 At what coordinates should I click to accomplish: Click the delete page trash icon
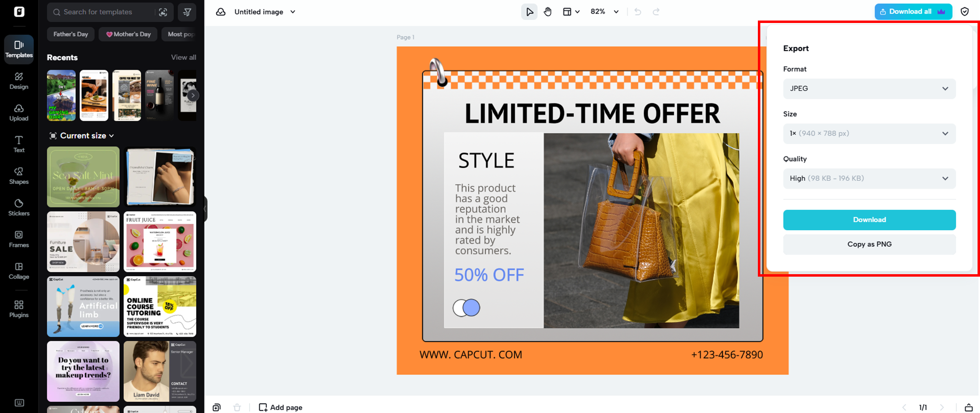[x=237, y=407]
